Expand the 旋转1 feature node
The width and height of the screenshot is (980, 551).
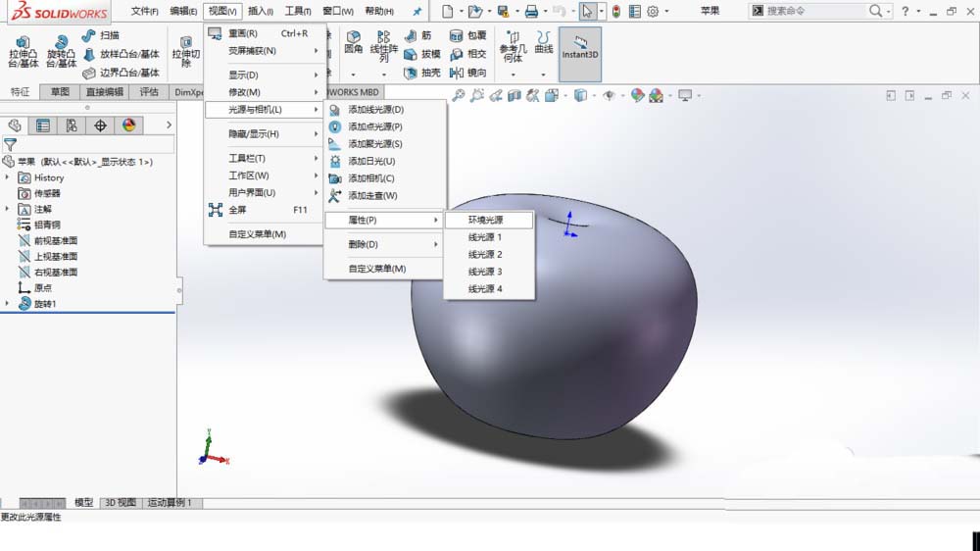8,303
